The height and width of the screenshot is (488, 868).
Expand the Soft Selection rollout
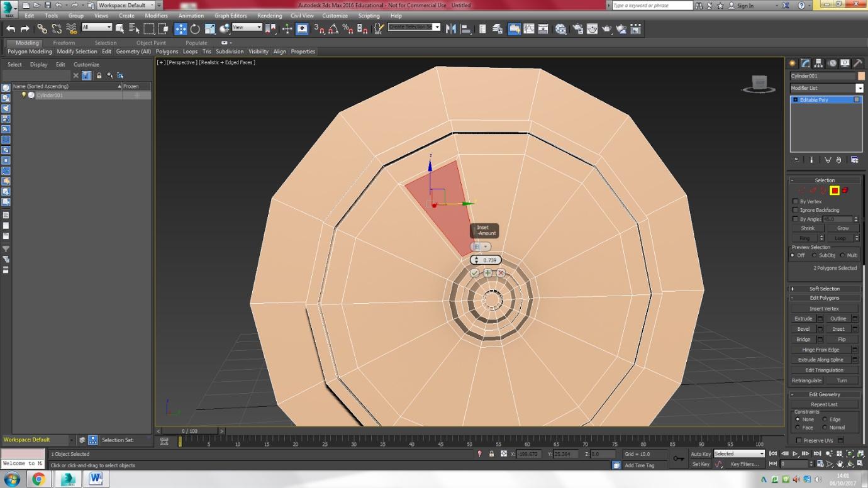(x=825, y=289)
